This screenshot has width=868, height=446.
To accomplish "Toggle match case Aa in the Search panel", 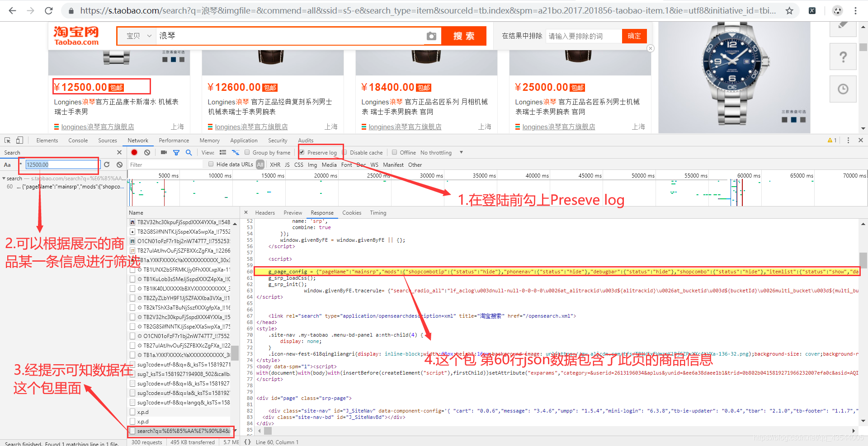I will point(7,165).
